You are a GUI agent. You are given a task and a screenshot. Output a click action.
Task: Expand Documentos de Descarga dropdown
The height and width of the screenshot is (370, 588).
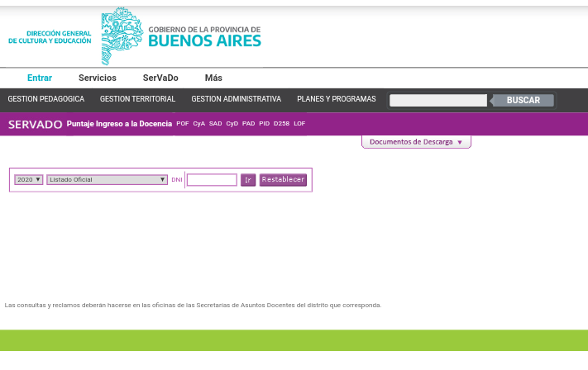[x=416, y=142]
